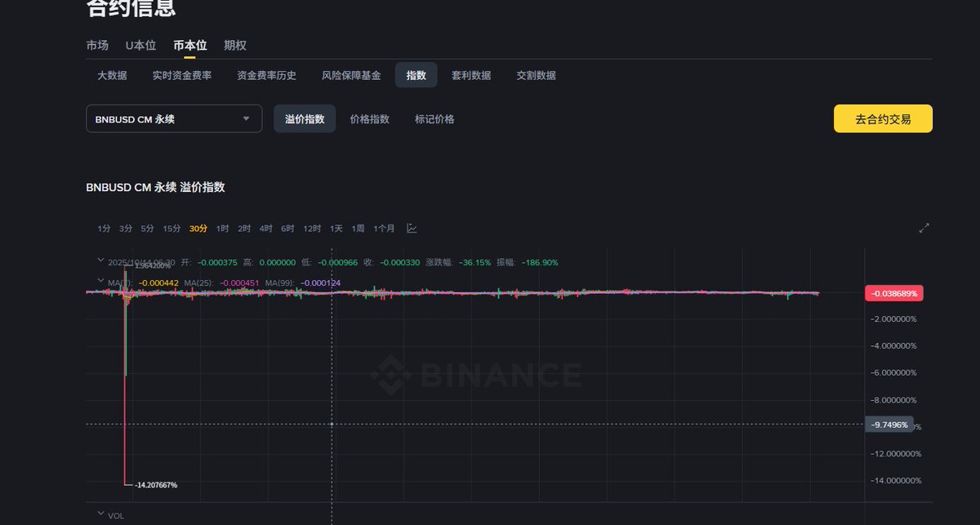The height and width of the screenshot is (525, 980).
Task: Select the 指数 section
Action: click(416, 75)
